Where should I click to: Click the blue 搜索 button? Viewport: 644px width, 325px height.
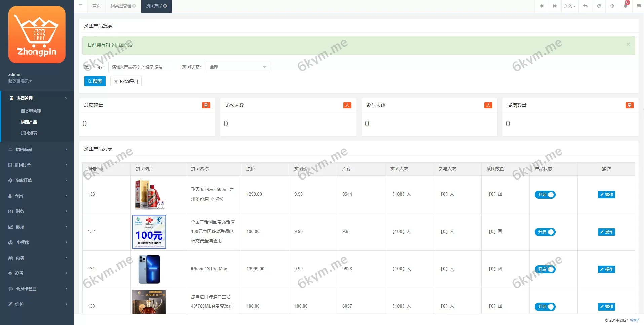(95, 81)
